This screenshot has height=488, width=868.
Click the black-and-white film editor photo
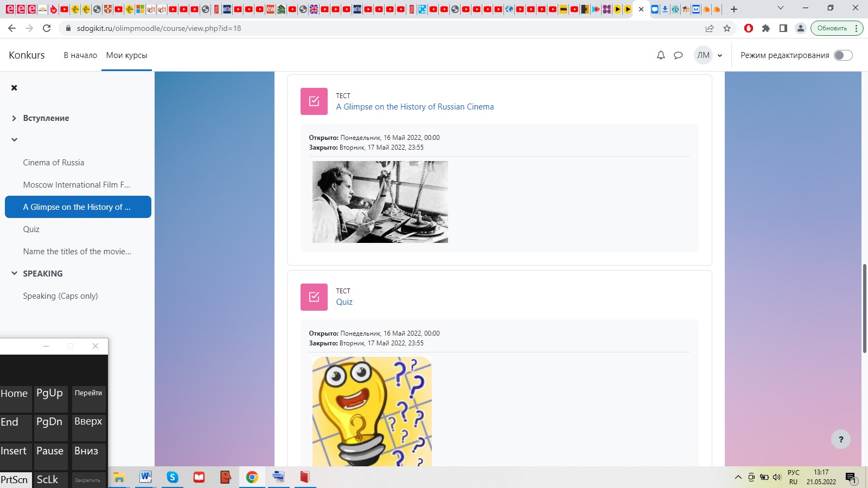(x=380, y=202)
